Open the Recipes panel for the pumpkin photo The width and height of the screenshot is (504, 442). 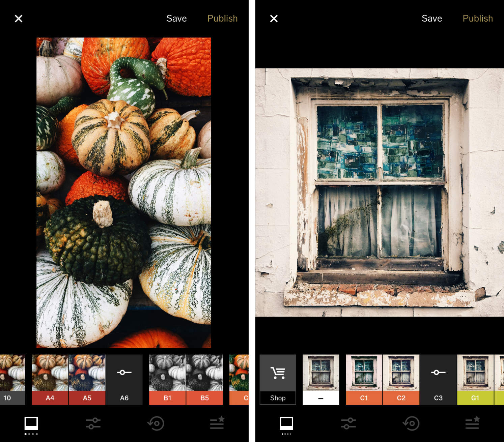click(x=217, y=423)
